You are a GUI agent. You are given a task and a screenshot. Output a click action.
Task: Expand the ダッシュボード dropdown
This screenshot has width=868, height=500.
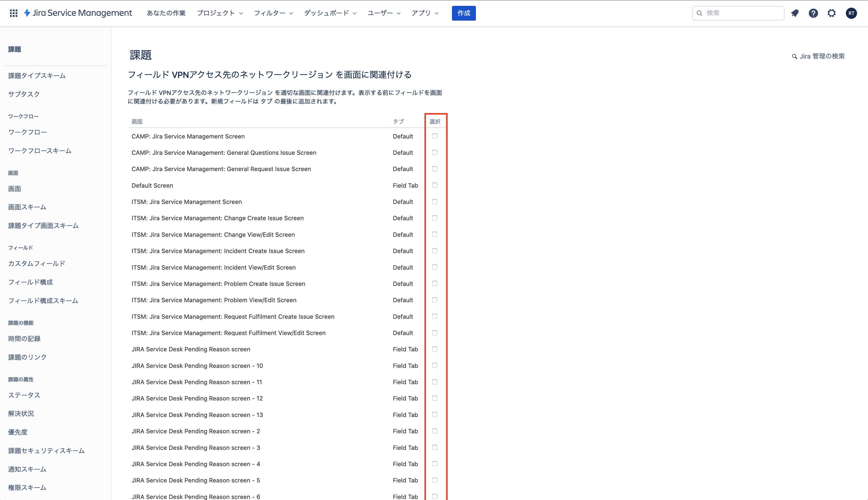pos(330,13)
